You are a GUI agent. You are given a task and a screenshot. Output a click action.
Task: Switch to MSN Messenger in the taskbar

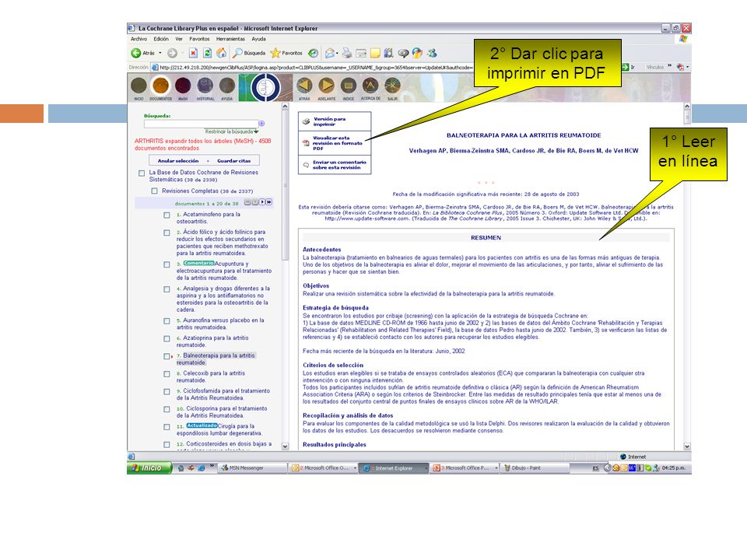click(x=252, y=468)
